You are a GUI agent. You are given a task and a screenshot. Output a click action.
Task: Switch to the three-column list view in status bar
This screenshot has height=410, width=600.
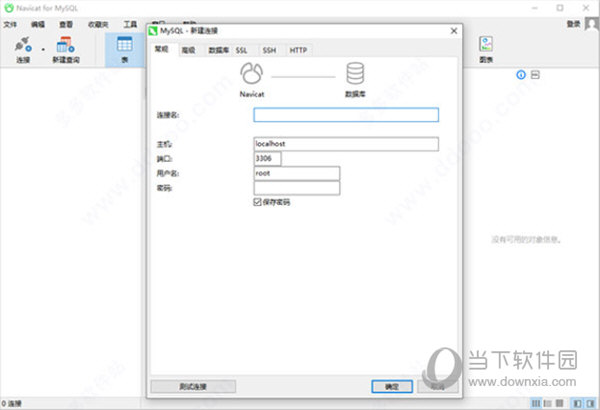click(x=536, y=403)
